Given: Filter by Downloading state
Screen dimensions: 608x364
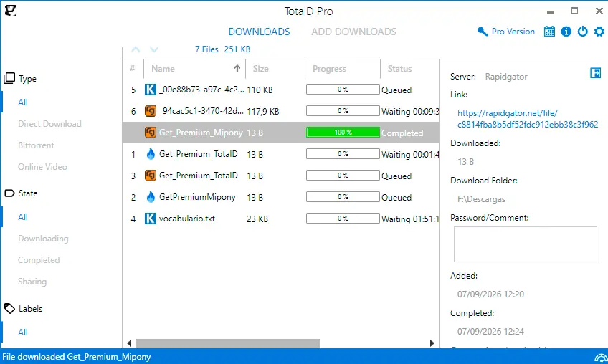Looking at the screenshot, I should (43, 239).
